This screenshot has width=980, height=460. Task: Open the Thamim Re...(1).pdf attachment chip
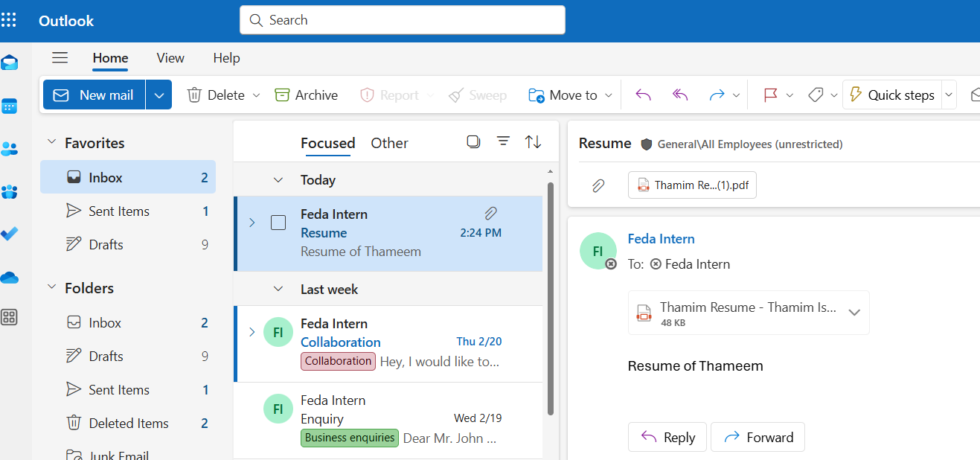[692, 185]
